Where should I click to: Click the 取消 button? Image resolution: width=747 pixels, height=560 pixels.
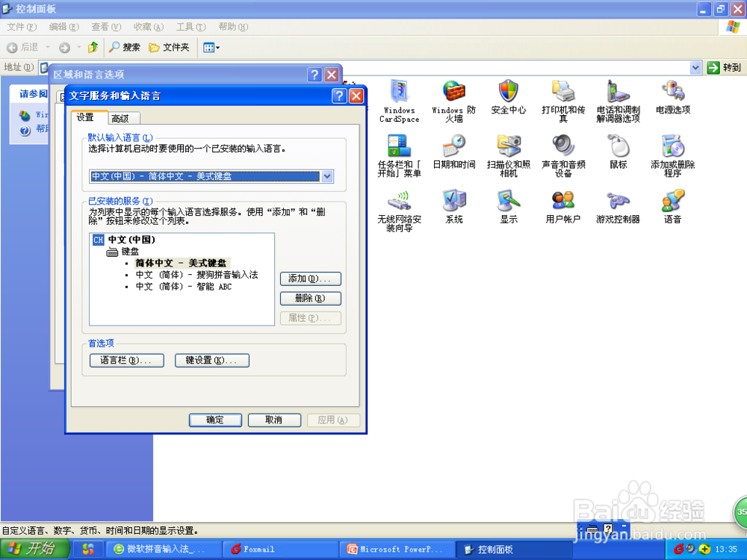point(274,420)
